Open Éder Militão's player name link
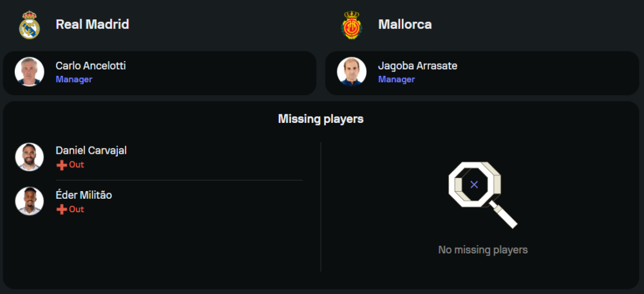 click(x=84, y=195)
